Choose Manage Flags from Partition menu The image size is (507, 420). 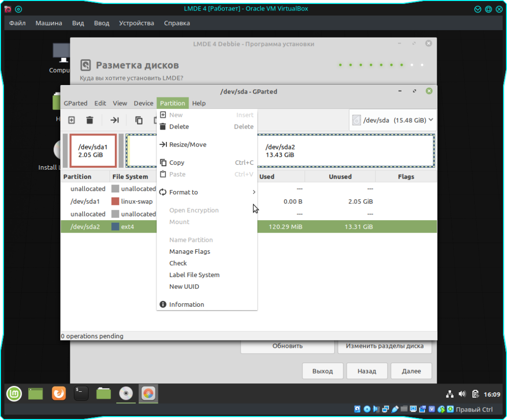(x=190, y=252)
